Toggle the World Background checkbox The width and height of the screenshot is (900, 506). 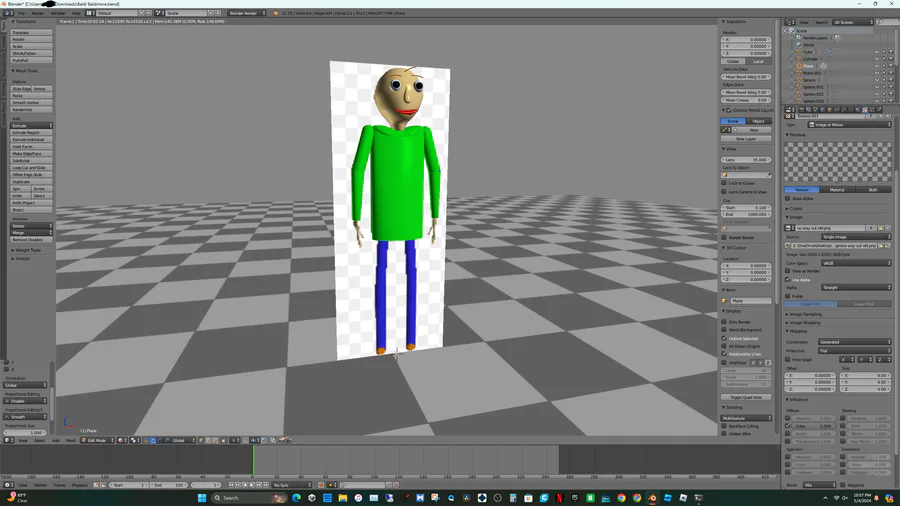point(724,330)
